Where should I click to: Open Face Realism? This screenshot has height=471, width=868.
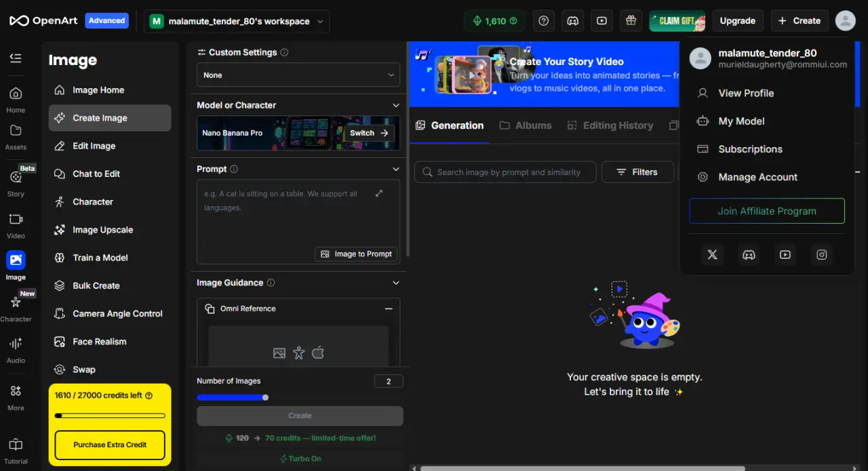110,342
